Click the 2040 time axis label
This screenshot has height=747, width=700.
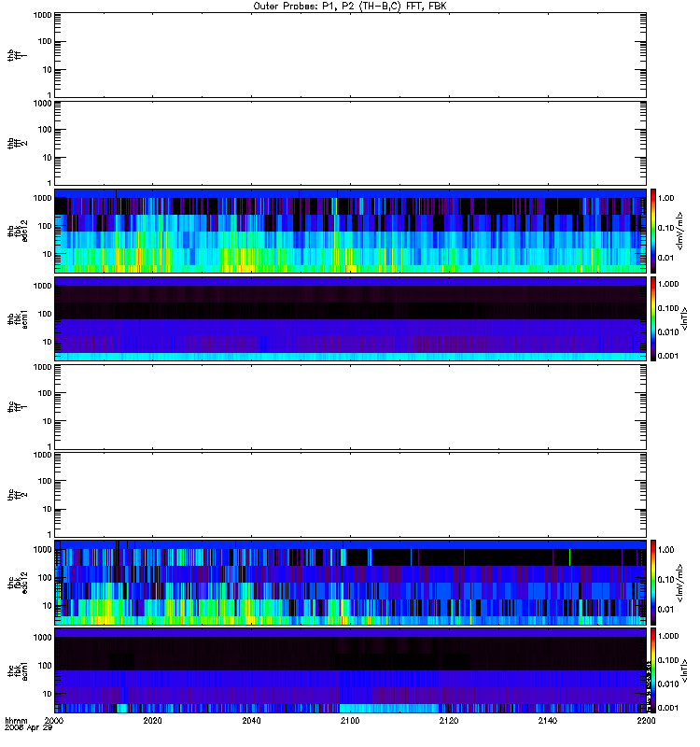(251, 721)
